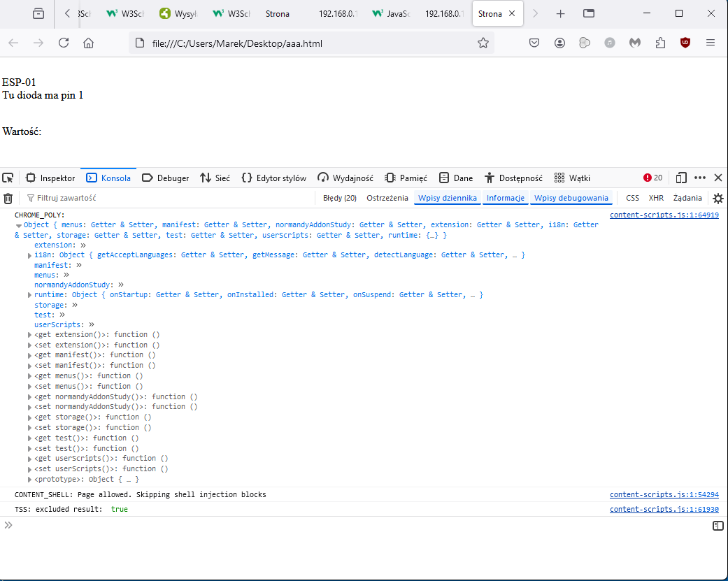Clear the console with the trash icon

coord(8,198)
